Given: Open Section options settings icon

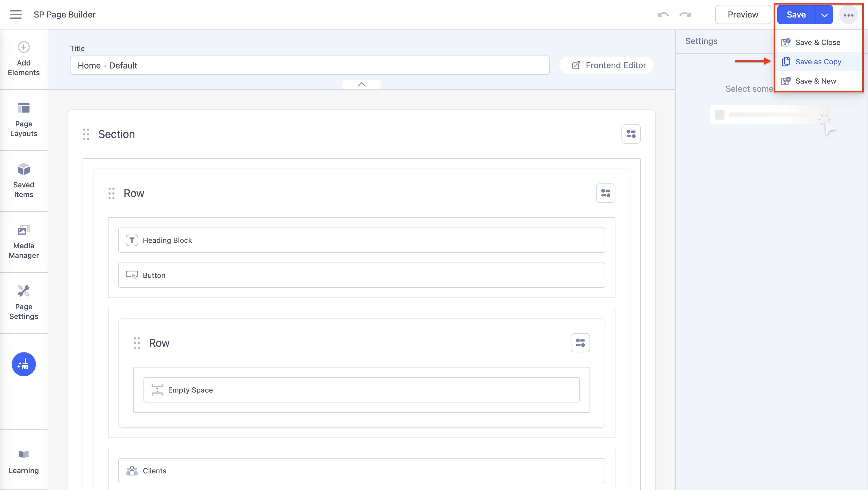Looking at the screenshot, I should [x=631, y=134].
